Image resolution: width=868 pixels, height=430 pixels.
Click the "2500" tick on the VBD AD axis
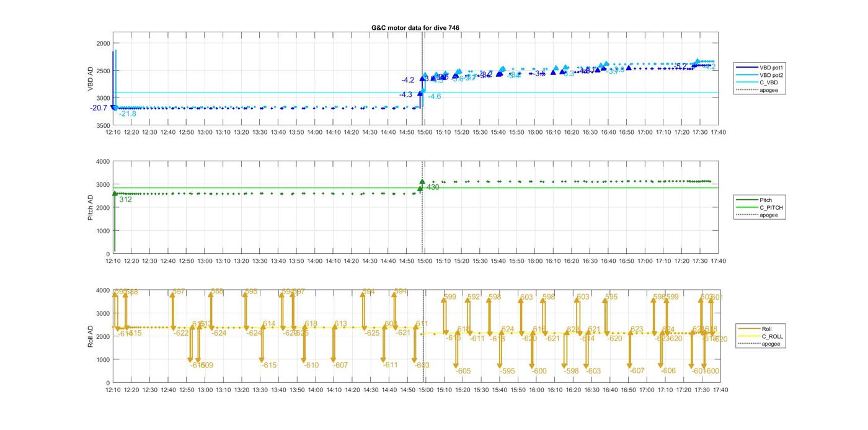tap(103, 71)
